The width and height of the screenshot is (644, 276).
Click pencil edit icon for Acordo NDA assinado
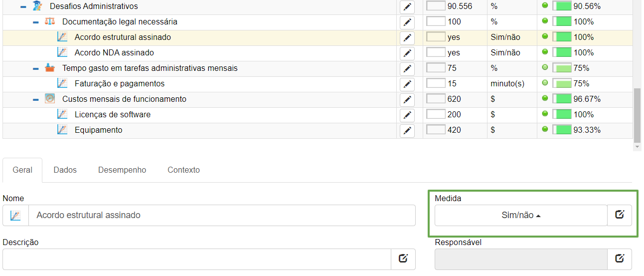tap(407, 53)
